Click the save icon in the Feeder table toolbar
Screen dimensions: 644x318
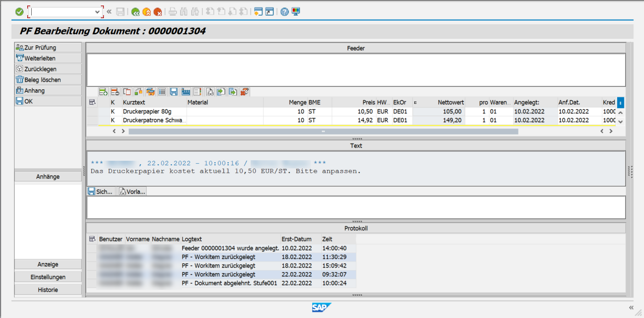click(x=173, y=91)
